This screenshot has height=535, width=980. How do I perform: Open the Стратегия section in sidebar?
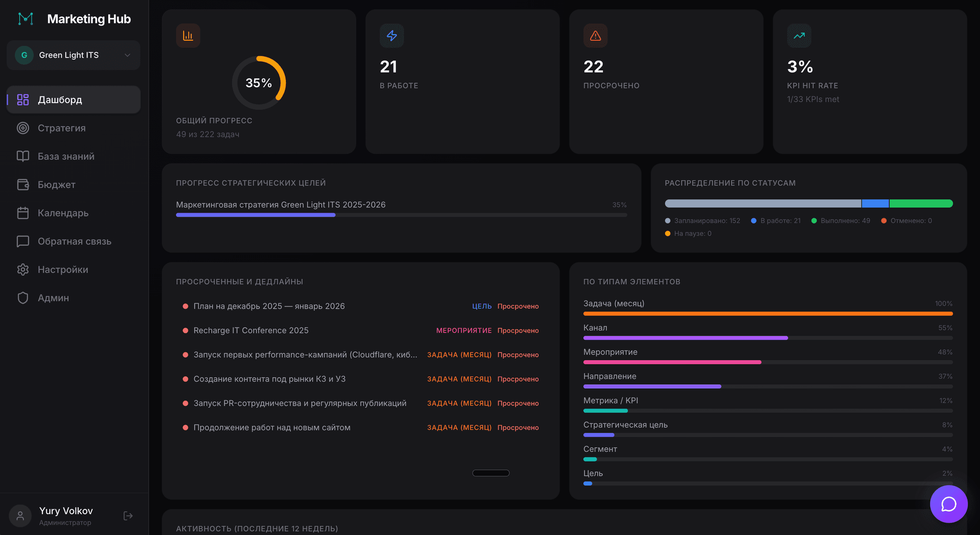pos(62,128)
